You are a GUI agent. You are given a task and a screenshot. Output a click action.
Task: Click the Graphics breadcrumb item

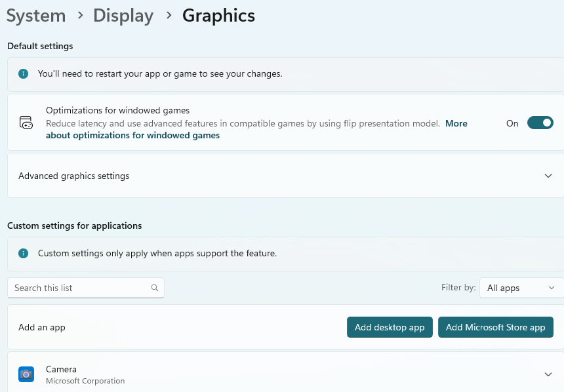pos(218,16)
